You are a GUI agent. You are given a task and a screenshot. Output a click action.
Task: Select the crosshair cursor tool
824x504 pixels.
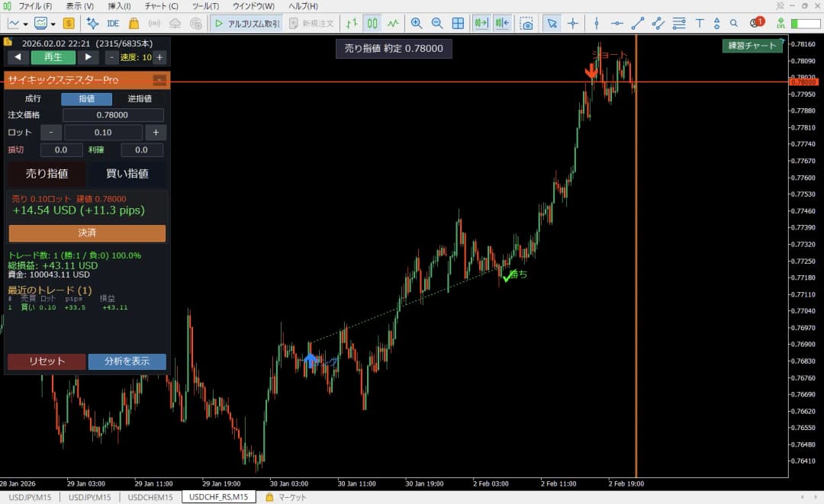[x=573, y=23]
